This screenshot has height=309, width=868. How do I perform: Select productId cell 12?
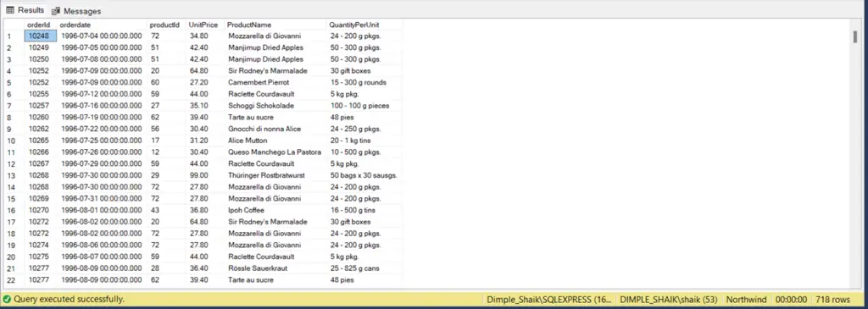click(x=167, y=152)
